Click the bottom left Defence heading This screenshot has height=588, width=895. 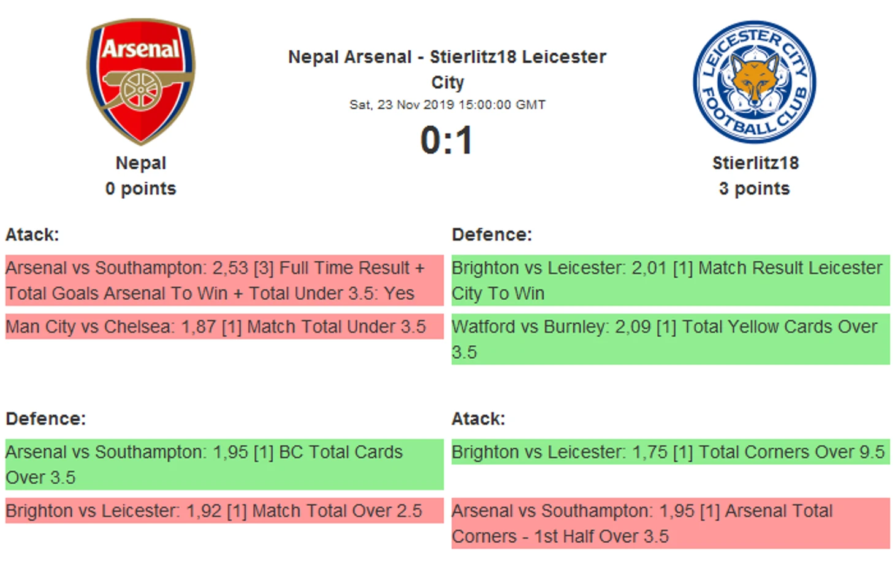[46, 419]
